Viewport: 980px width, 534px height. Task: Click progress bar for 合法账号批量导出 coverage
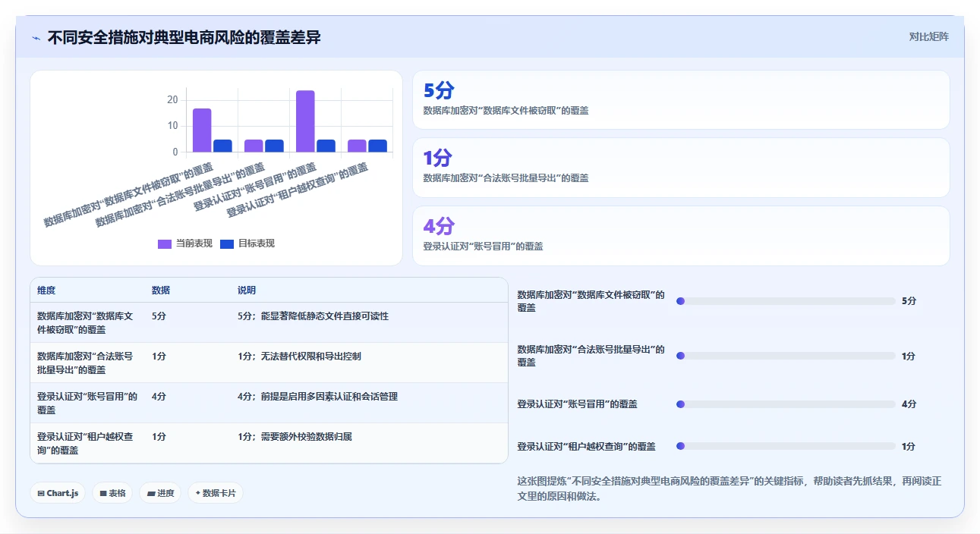point(786,356)
